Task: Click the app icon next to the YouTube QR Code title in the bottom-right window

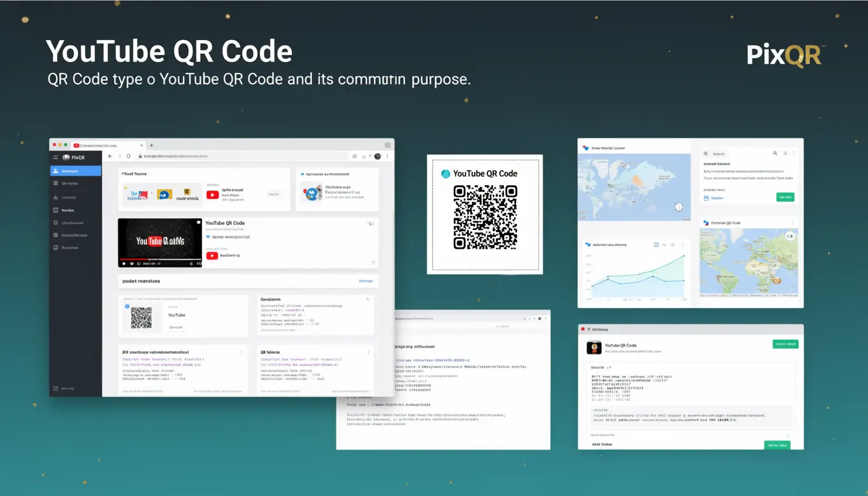Action: [x=594, y=347]
